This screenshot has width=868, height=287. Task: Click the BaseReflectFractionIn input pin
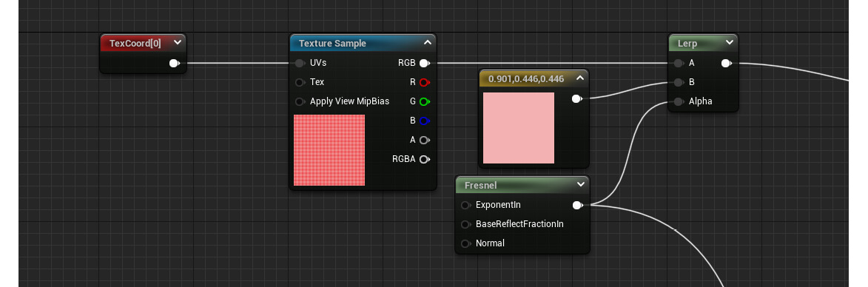pyautogui.click(x=465, y=225)
